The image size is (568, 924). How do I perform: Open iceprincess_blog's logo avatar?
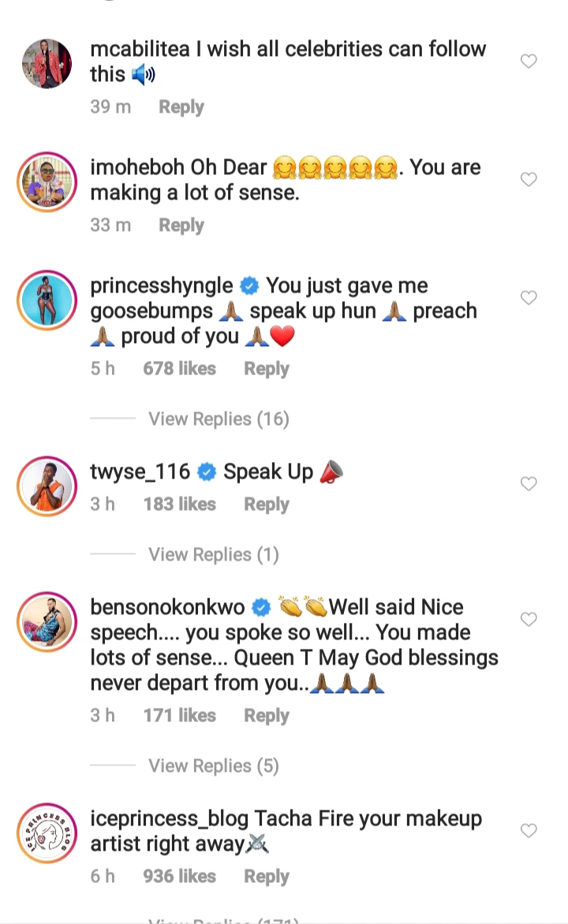tap(47, 833)
